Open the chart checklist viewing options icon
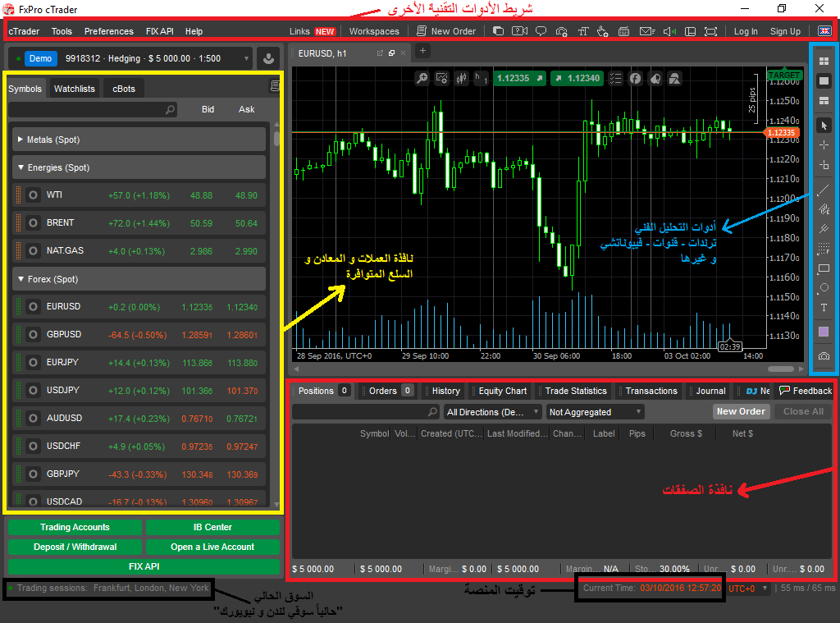The width and height of the screenshot is (840, 623). (x=615, y=78)
